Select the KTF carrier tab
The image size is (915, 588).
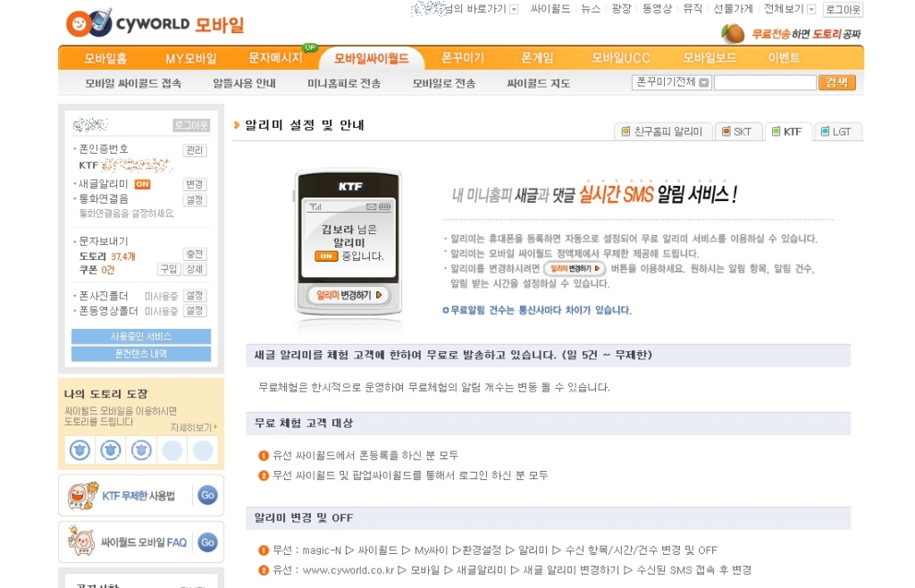point(787,132)
